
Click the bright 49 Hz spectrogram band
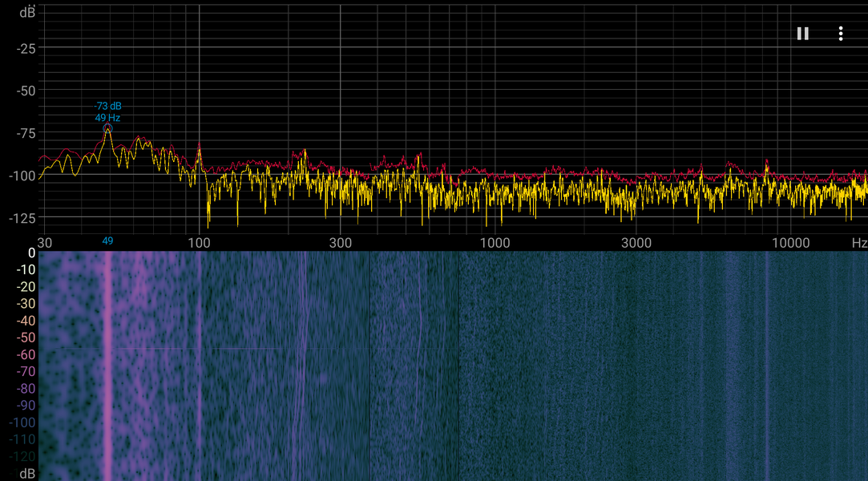107,366
